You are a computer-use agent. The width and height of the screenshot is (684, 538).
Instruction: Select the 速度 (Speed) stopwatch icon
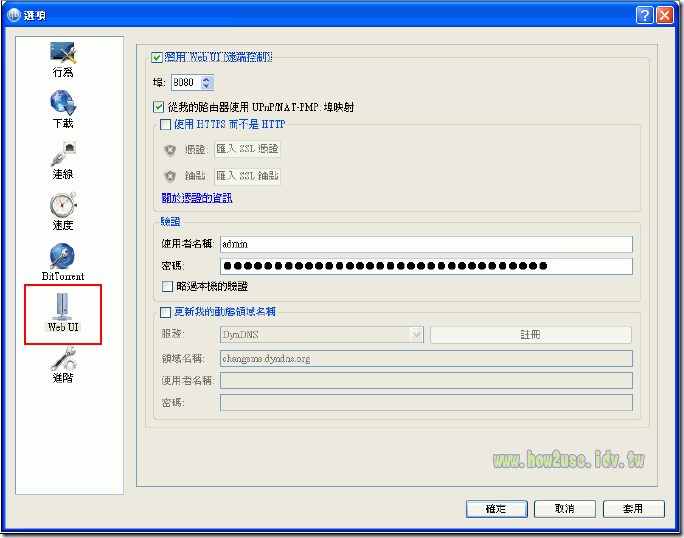click(63, 207)
